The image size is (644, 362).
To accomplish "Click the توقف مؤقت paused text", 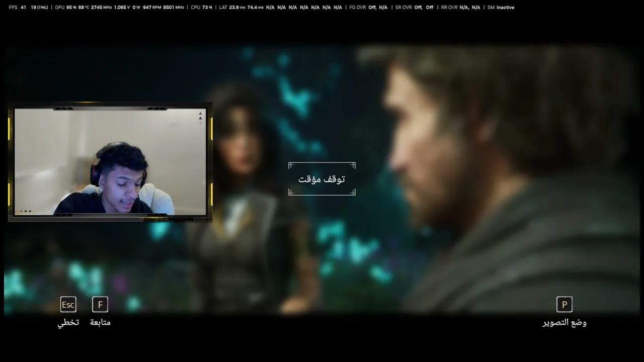I will click(x=322, y=179).
